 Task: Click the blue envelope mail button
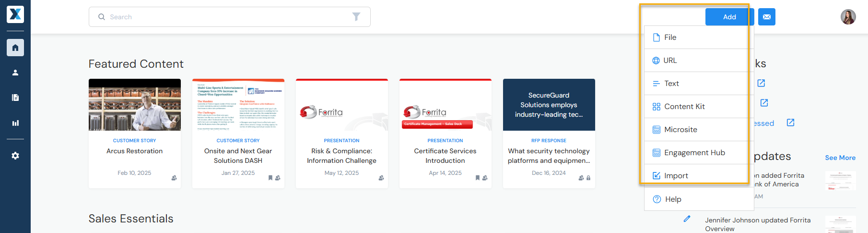pos(767,17)
